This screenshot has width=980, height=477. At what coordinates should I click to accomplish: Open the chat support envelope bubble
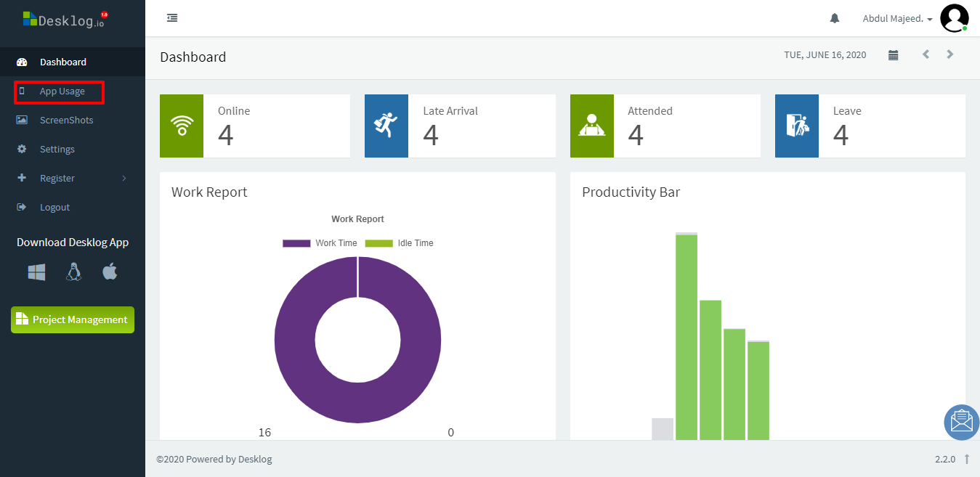[x=960, y=422]
